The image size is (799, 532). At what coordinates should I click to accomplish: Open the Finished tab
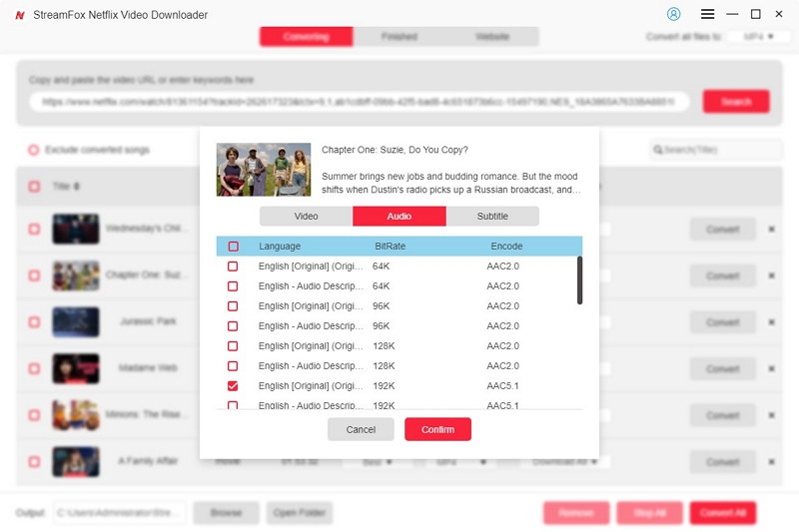point(399,37)
